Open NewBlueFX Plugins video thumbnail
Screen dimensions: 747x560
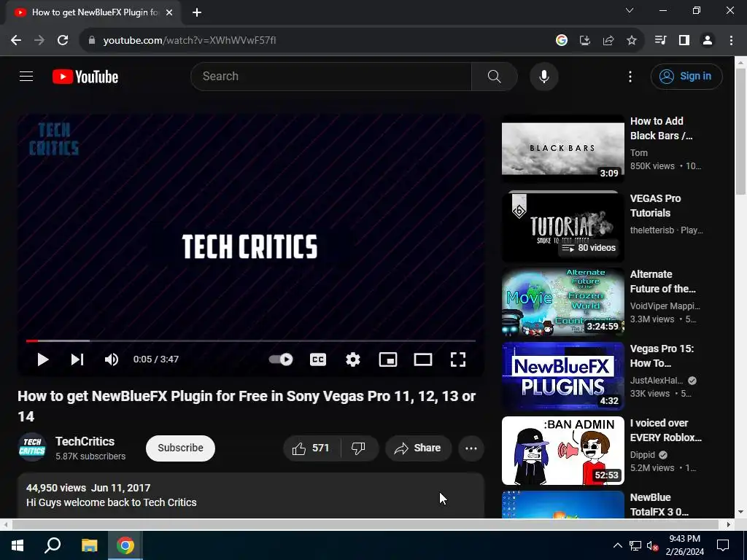[x=562, y=376]
